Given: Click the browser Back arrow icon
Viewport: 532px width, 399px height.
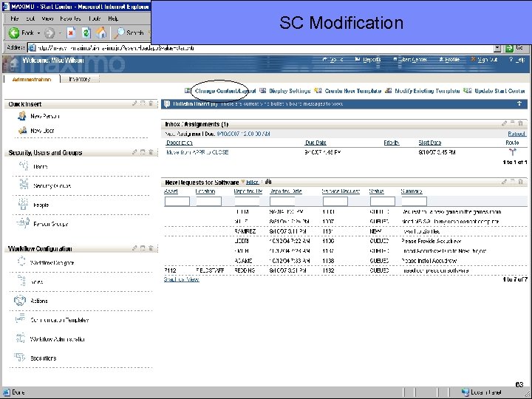Looking at the screenshot, I should click(x=14, y=33).
